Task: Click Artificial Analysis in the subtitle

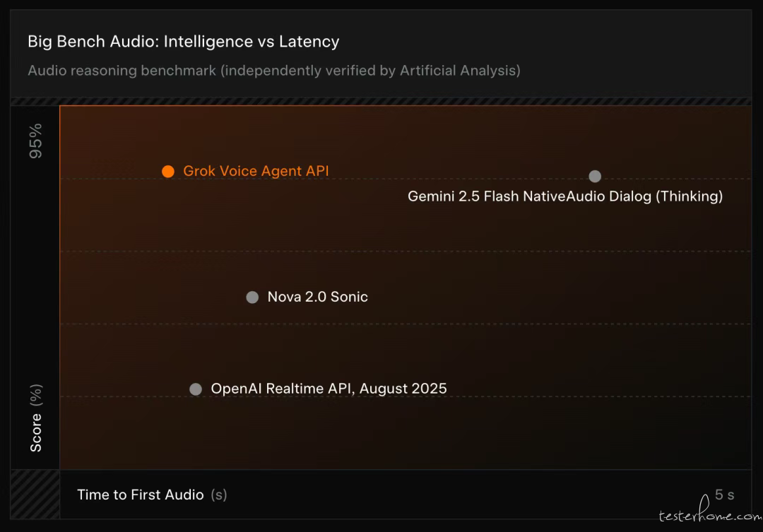Action: pos(459,71)
